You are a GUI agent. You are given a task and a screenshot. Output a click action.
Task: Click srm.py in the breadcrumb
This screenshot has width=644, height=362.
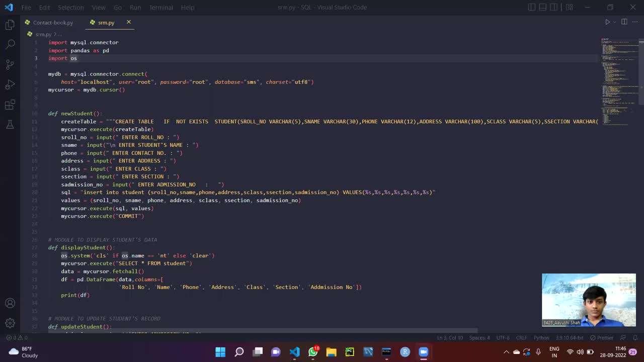(x=43, y=34)
